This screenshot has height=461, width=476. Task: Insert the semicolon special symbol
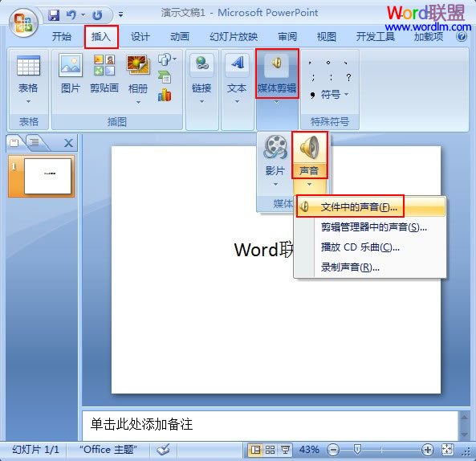coord(313,77)
